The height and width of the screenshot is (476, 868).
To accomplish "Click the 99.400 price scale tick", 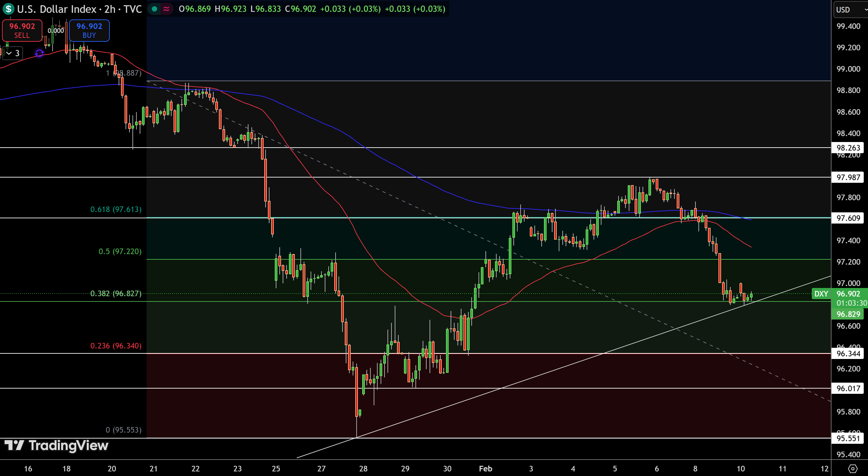I will (849, 26).
